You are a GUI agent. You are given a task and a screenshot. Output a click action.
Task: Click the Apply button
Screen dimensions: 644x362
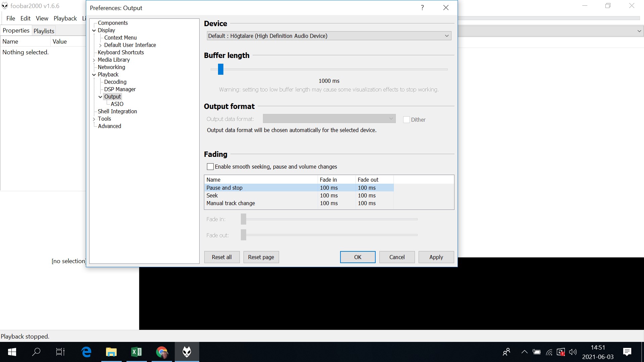(x=436, y=257)
